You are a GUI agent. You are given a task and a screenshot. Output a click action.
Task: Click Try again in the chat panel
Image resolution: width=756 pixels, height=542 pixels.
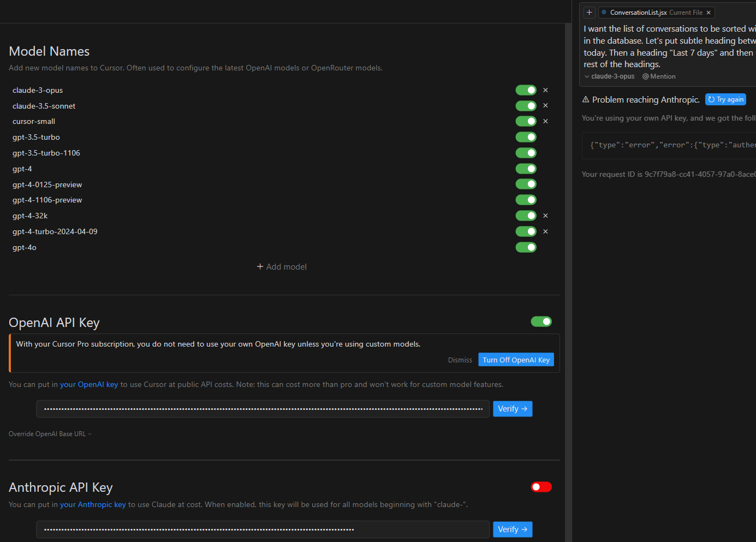coord(726,99)
